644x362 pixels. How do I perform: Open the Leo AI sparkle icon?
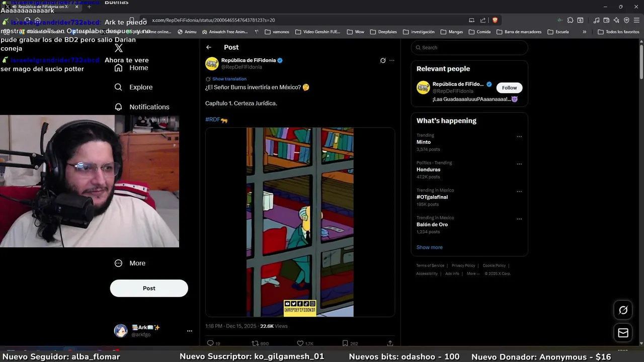tap(616, 20)
